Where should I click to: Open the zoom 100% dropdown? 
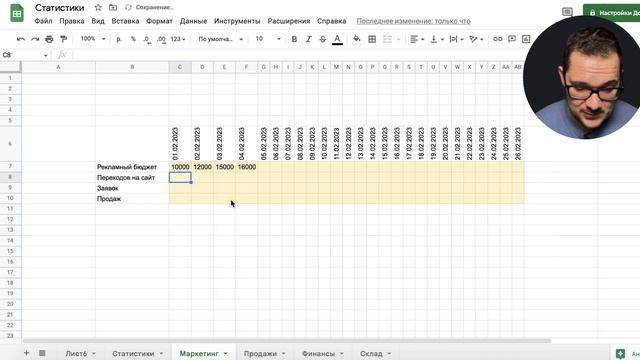(93, 39)
